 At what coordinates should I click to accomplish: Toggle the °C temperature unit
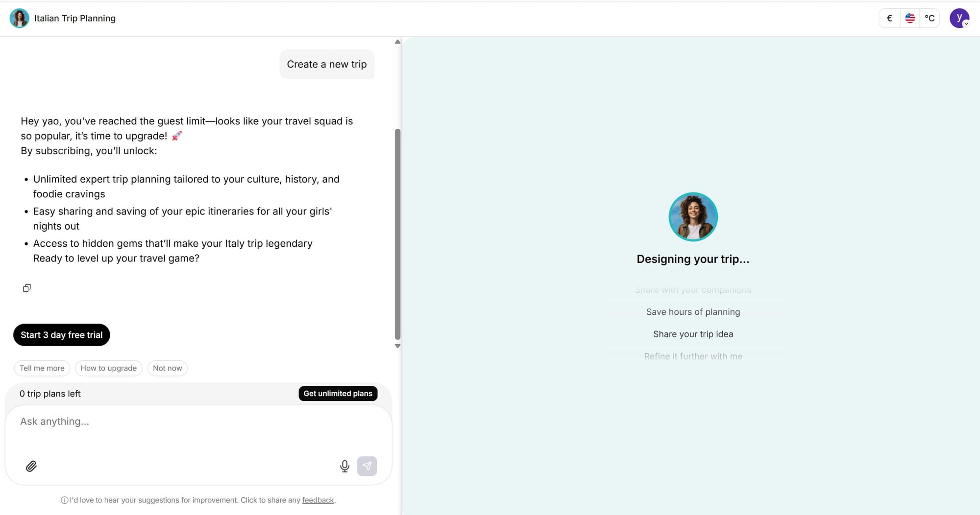point(930,19)
